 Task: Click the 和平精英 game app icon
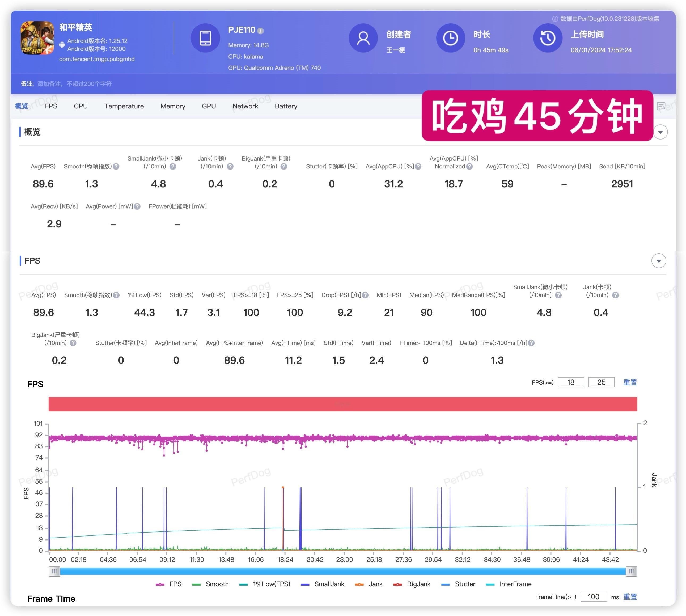[x=37, y=38]
